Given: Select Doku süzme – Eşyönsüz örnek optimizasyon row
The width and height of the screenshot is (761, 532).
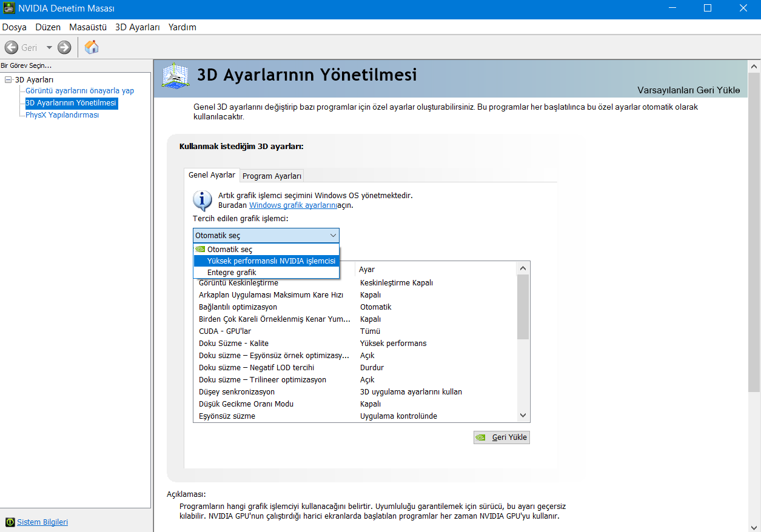Looking at the screenshot, I should click(355, 356).
